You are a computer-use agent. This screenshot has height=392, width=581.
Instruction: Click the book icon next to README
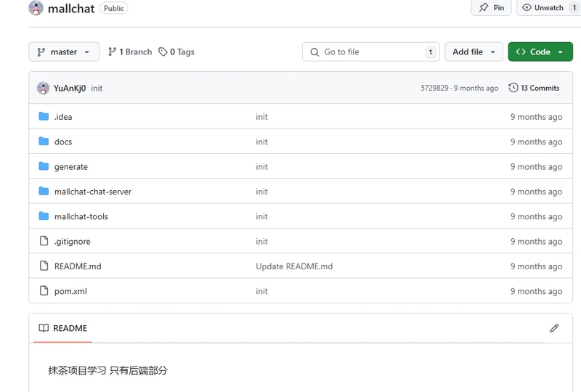pos(44,328)
